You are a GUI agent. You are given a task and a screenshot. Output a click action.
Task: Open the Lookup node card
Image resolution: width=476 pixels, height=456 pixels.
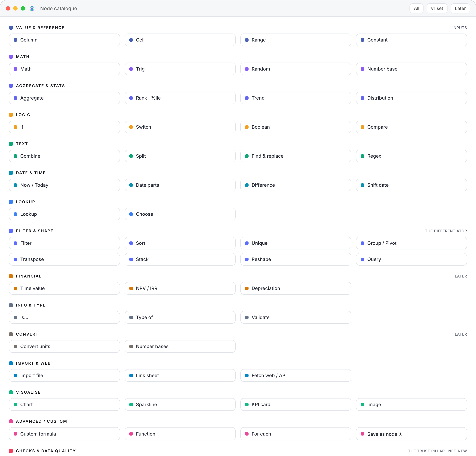[x=64, y=214]
